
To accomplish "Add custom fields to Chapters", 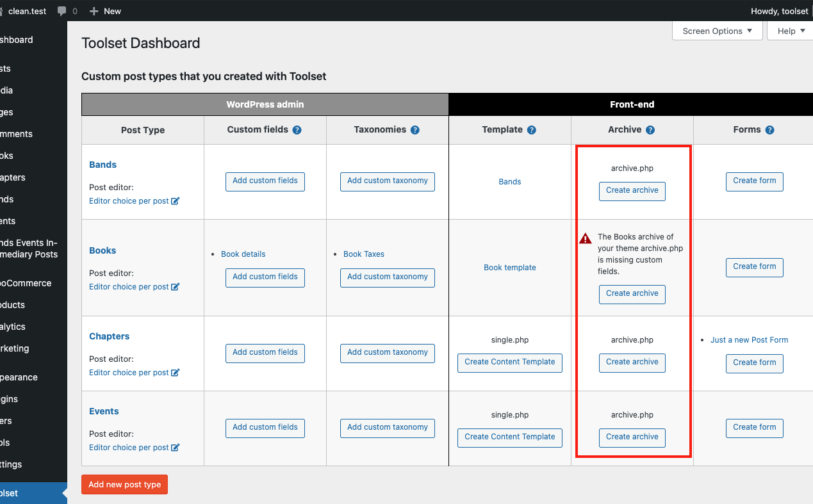I will pos(265,353).
